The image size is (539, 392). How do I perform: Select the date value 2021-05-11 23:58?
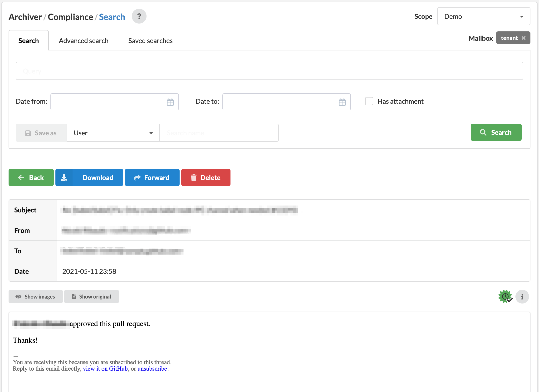tap(89, 271)
